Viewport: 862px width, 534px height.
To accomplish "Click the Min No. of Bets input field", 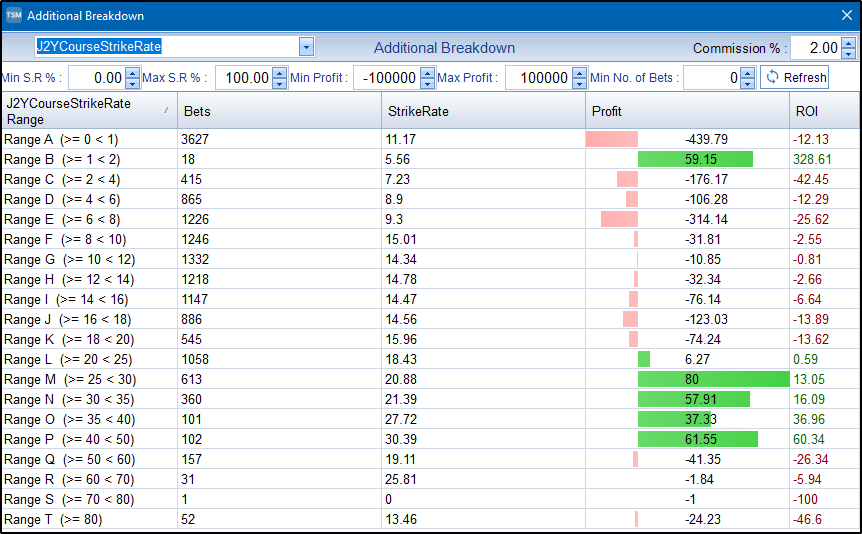I will pyautogui.click(x=711, y=78).
